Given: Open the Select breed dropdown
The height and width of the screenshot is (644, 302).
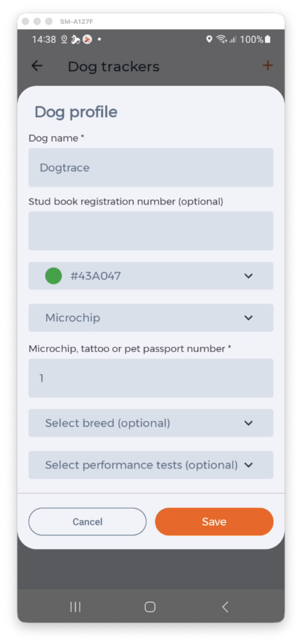Looking at the screenshot, I should 151,423.
